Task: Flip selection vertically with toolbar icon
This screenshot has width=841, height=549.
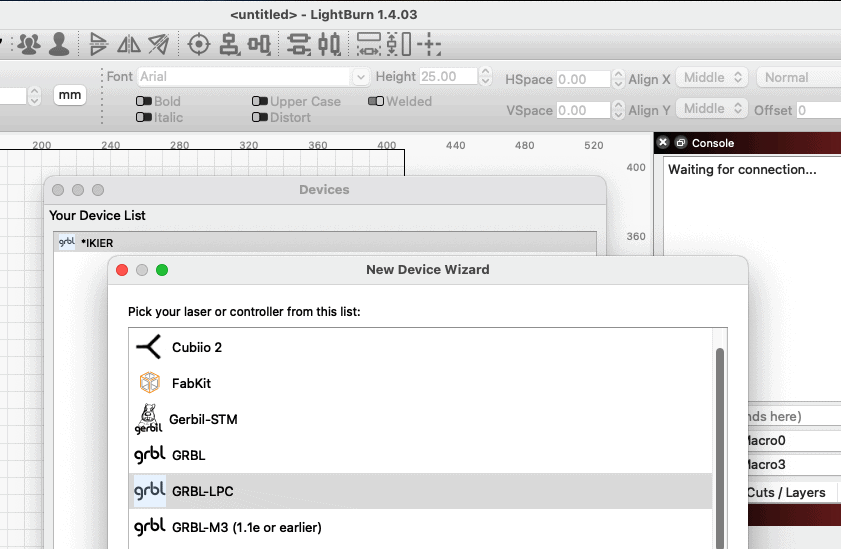Action: [x=98, y=44]
